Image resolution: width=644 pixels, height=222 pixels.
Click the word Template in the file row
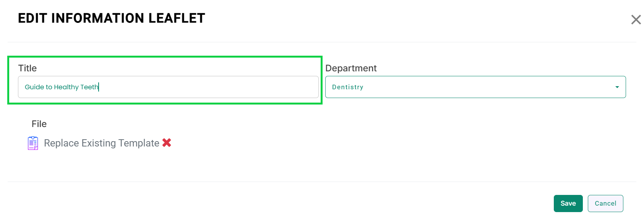139,143
